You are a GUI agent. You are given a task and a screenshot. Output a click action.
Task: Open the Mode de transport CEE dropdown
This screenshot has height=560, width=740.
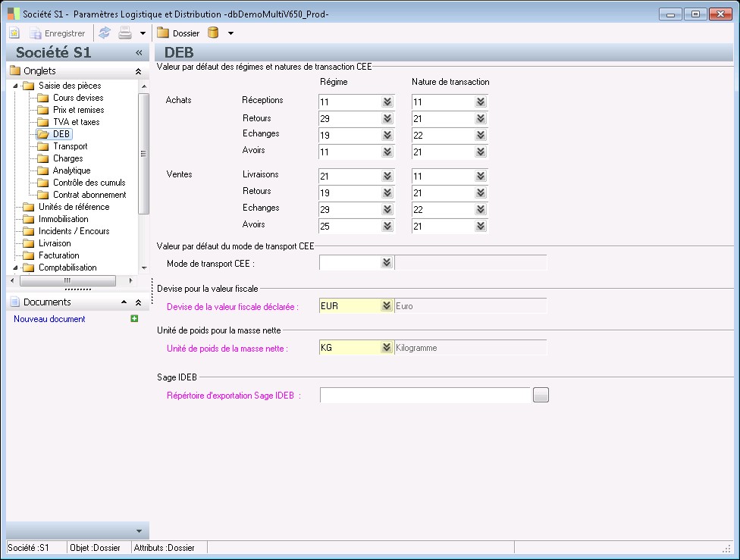(387, 263)
